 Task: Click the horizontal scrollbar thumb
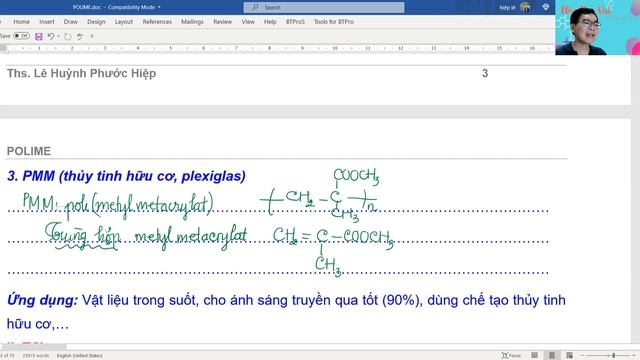pyautogui.click(x=33, y=347)
